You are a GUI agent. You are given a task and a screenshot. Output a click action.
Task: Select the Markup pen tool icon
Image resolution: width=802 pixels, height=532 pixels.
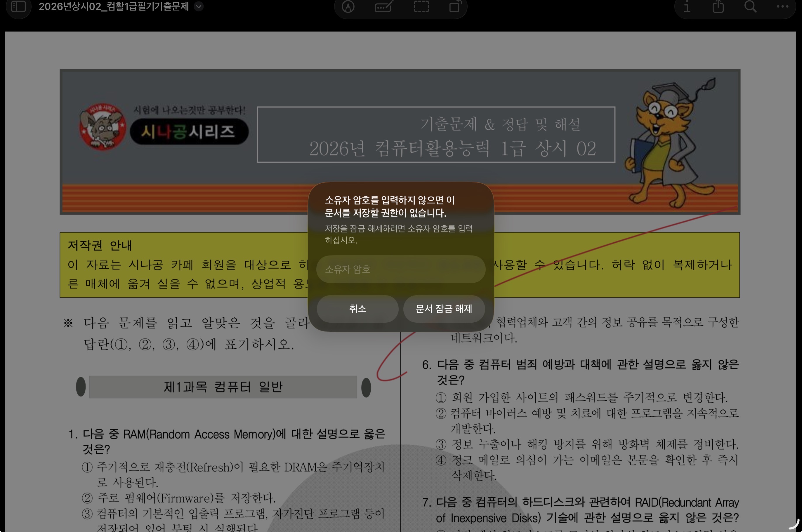[x=348, y=6]
